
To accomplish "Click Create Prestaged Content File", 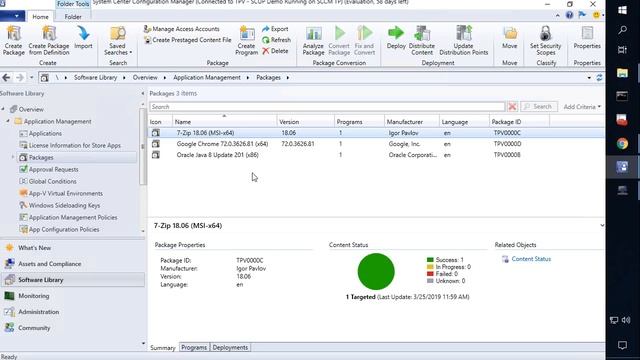I will [187, 40].
